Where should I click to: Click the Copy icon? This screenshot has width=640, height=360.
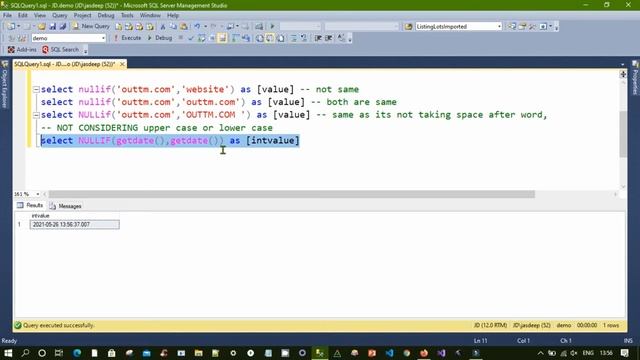pos(173,27)
